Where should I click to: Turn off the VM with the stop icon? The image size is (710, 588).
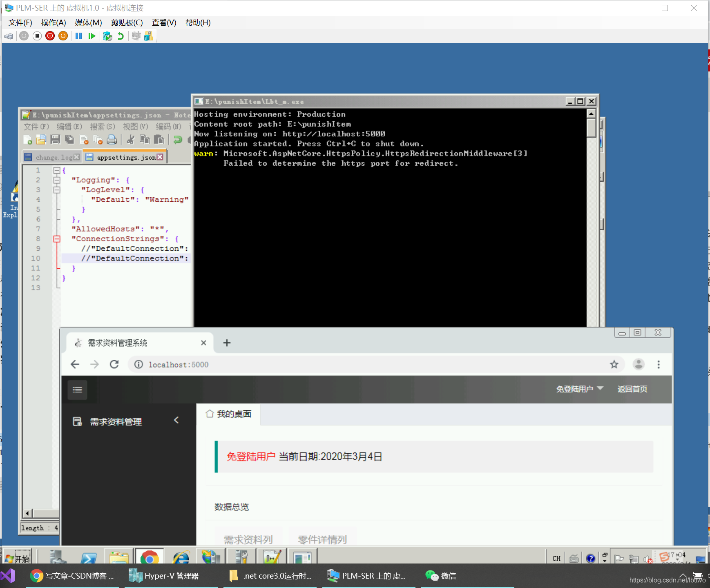37,36
